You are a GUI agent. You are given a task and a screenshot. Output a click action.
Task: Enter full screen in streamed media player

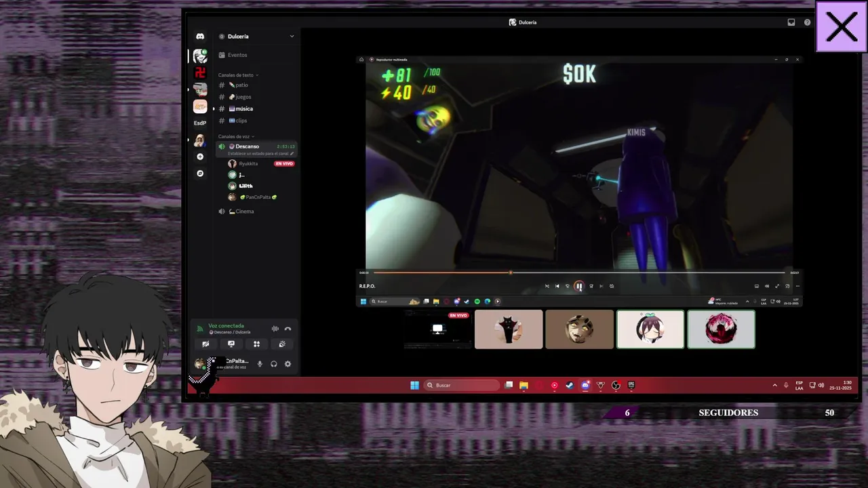tap(777, 286)
